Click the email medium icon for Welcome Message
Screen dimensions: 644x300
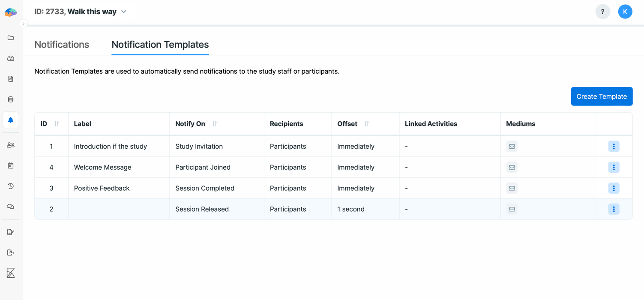(512, 167)
